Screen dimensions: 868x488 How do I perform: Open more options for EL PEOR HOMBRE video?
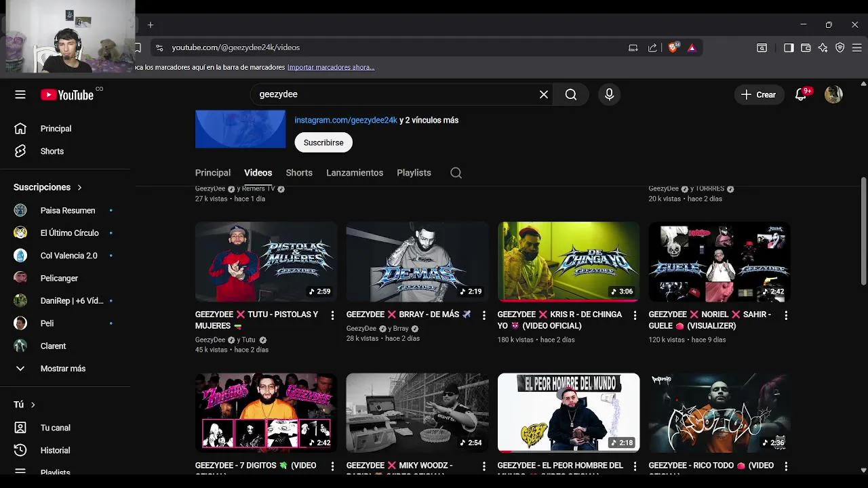(x=635, y=466)
